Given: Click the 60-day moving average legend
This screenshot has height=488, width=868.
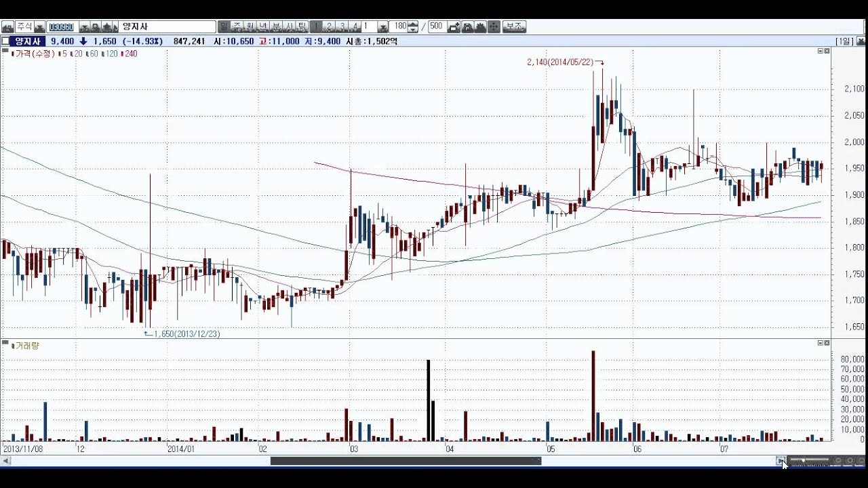Looking at the screenshot, I should pos(92,54).
